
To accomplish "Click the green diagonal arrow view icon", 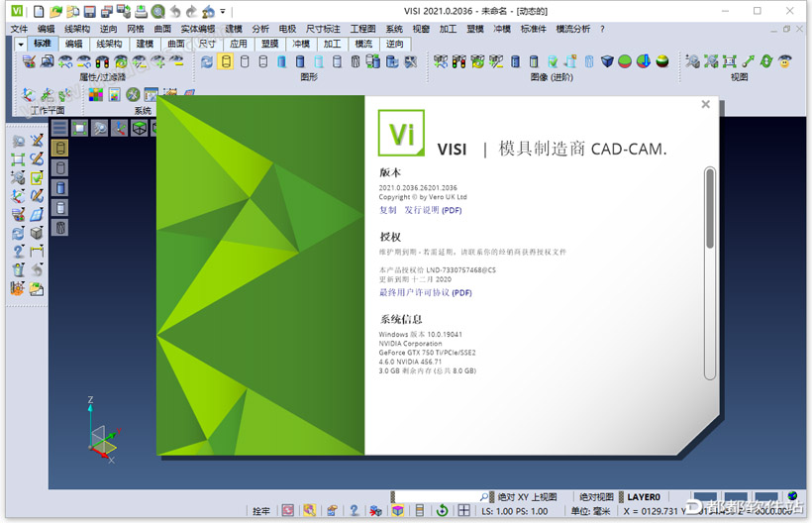I will (x=749, y=61).
